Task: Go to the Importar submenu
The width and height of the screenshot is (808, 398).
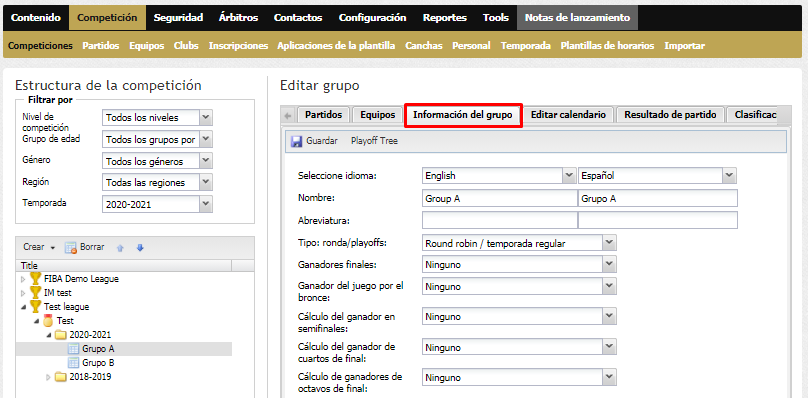Action: coord(684,45)
